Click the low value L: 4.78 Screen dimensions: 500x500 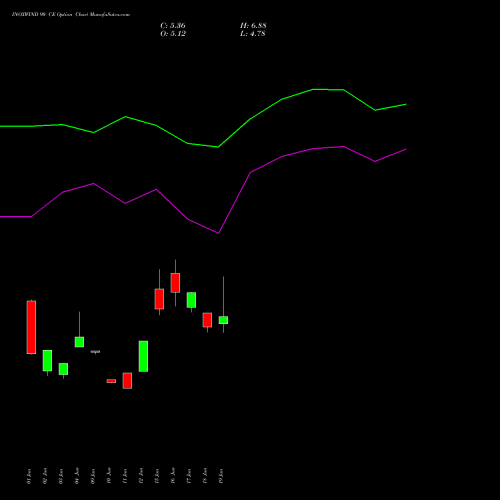click(253, 34)
